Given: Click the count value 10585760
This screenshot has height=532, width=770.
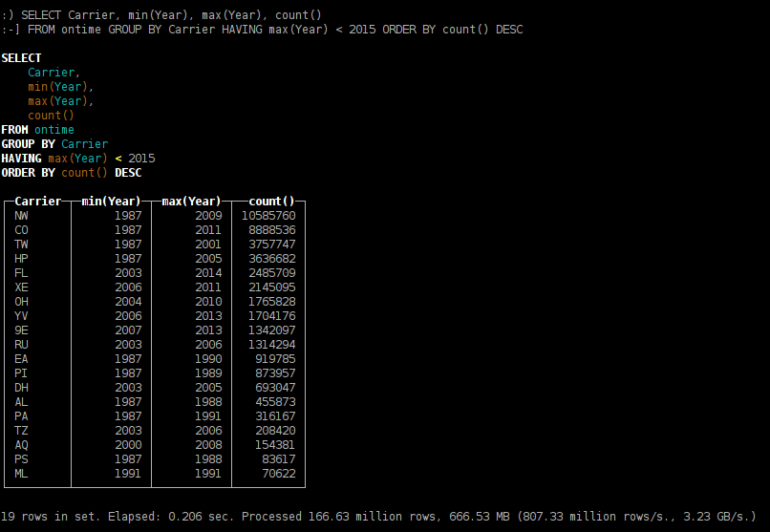Looking at the screenshot, I should [x=268, y=216].
